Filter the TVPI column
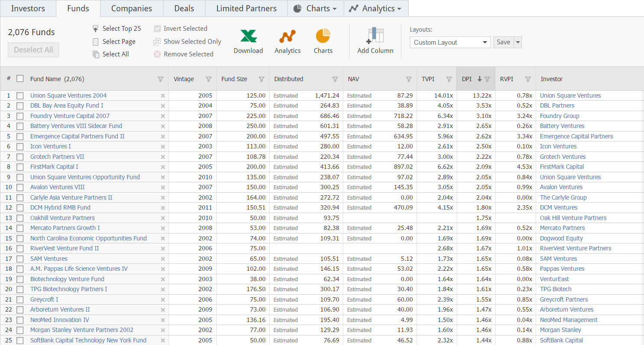644x345 pixels. point(449,79)
